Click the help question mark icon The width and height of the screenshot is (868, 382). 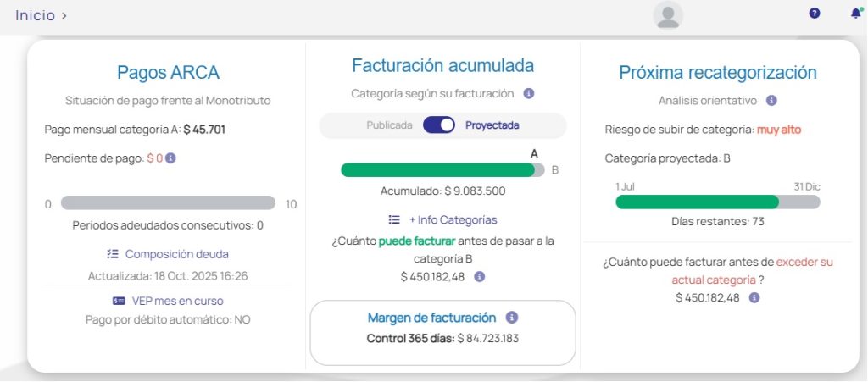tap(815, 14)
